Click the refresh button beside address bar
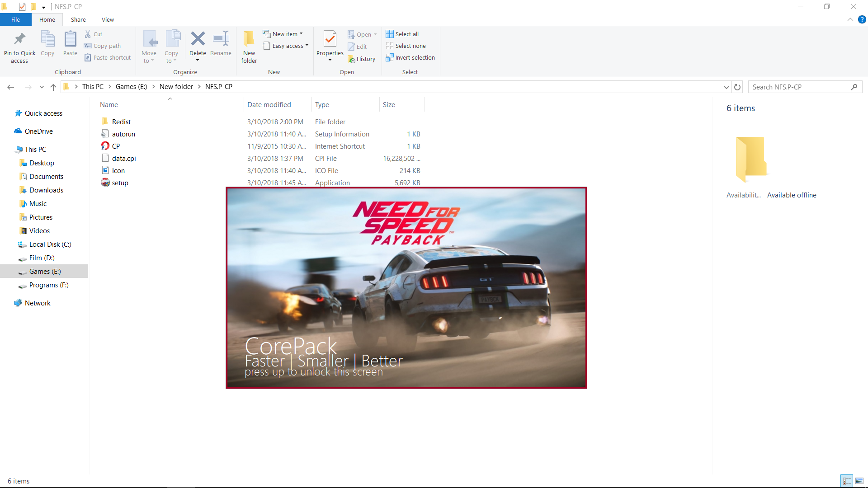The image size is (868, 488). click(x=737, y=87)
